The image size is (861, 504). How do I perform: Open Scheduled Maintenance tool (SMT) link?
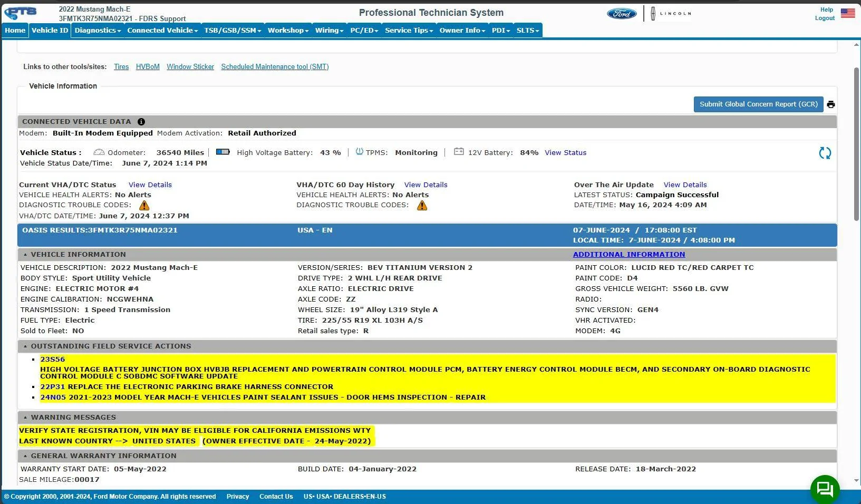pyautogui.click(x=275, y=67)
